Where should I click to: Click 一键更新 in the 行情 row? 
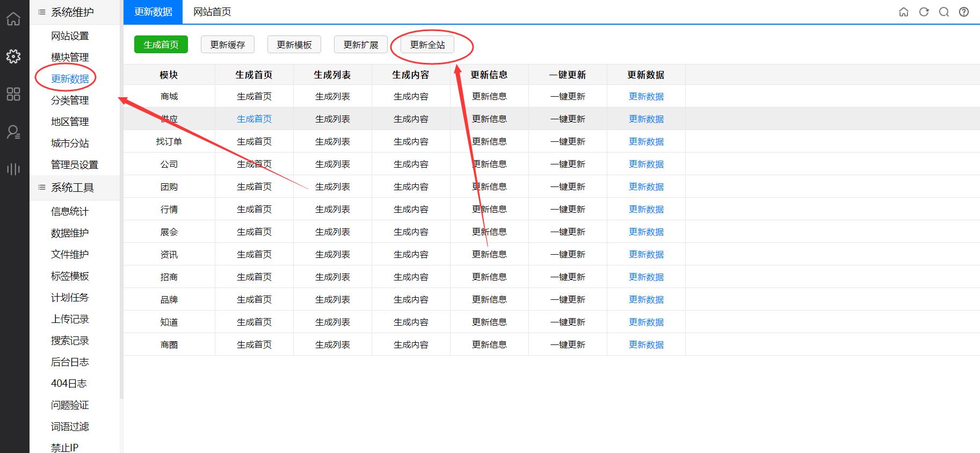568,210
